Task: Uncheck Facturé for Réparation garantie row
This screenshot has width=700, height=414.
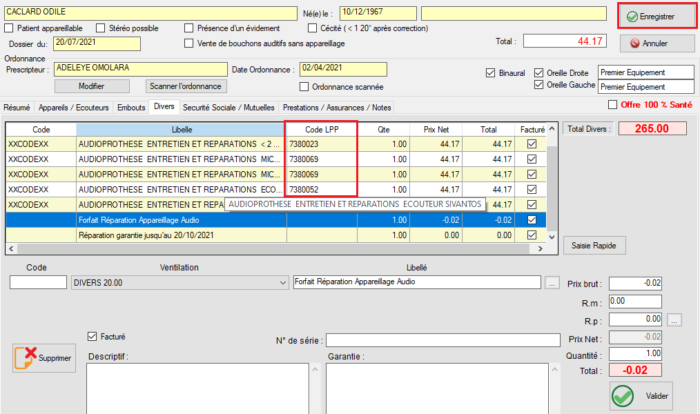Action: (x=532, y=235)
